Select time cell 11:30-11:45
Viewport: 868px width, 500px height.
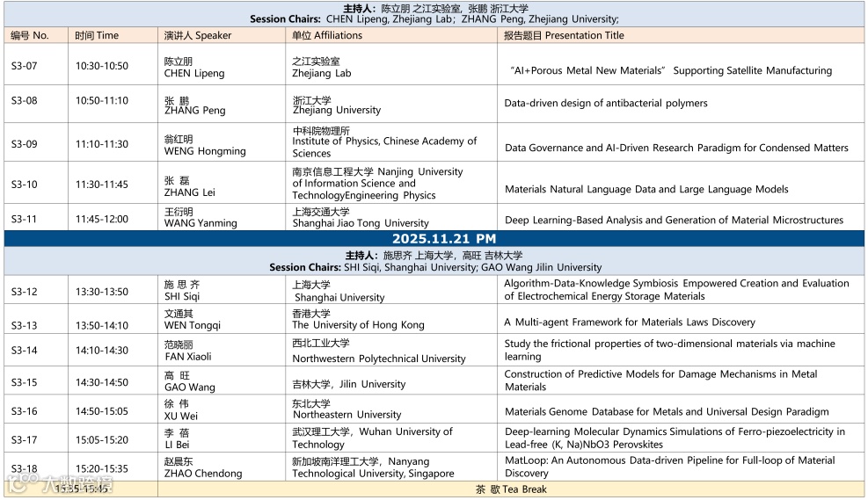pos(102,185)
